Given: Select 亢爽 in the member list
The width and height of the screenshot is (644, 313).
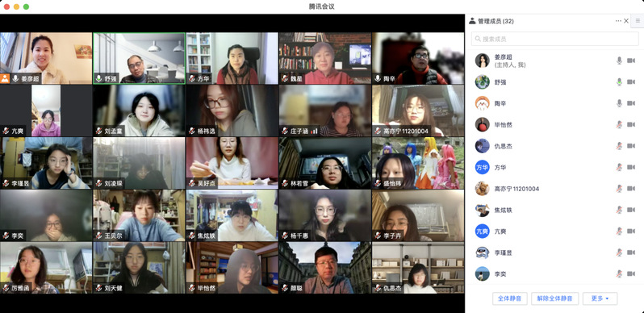Looking at the screenshot, I should tap(555, 232).
